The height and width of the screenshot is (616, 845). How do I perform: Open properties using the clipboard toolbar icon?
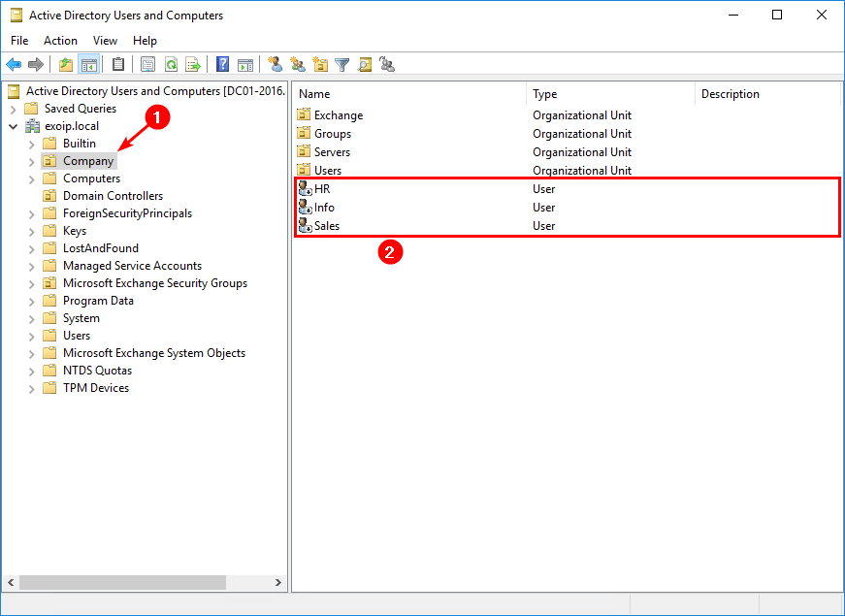119,64
